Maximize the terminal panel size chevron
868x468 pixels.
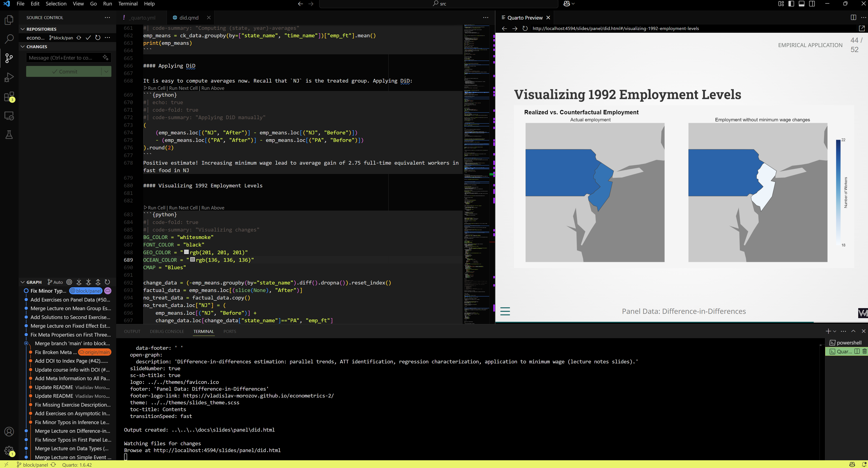click(853, 331)
